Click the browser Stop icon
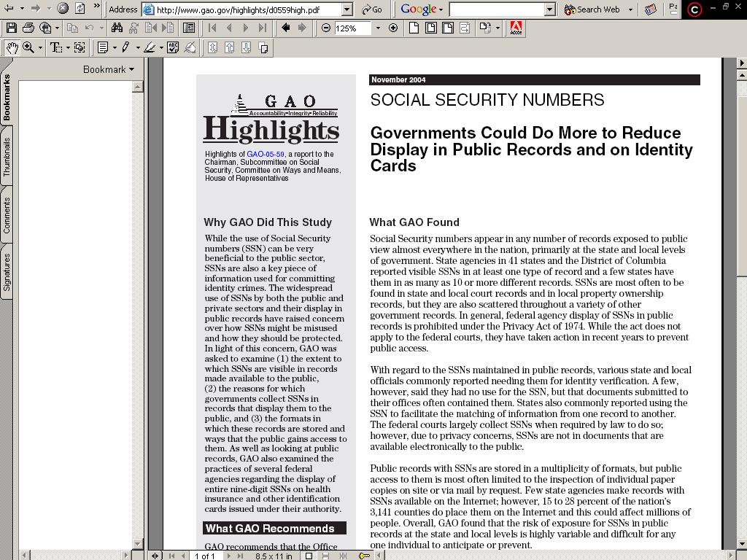The height and width of the screenshot is (560, 747). point(63,8)
